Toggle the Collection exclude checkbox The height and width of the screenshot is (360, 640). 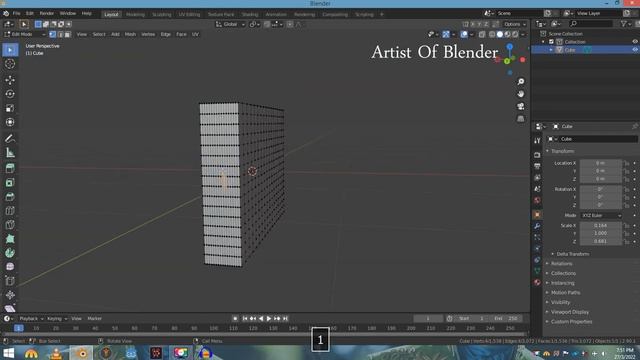tap(551, 42)
